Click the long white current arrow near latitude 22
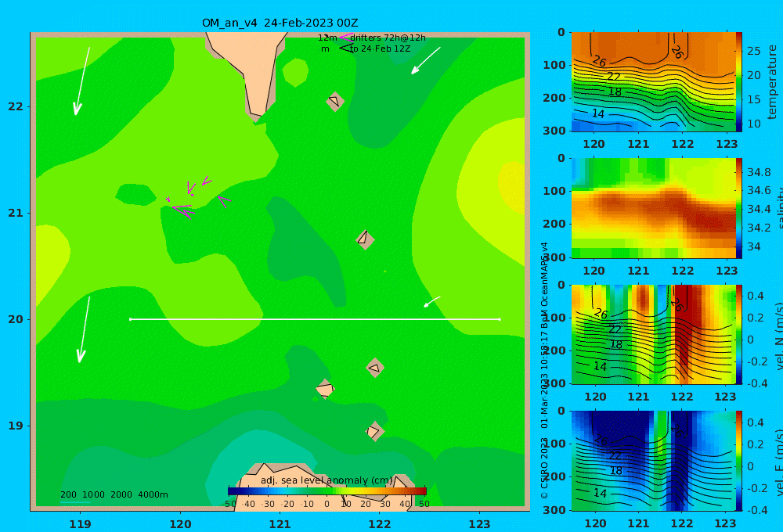Image resolution: width=783 pixels, height=532 pixels. 82,81
